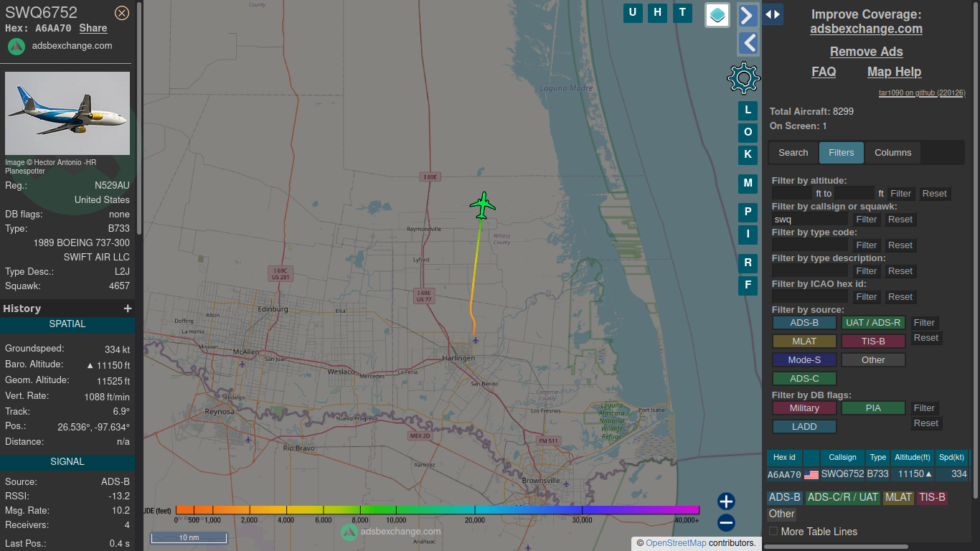This screenshot has width=980, height=551.
Task: Open the aircraft photo thumbnail
Action: click(67, 113)
